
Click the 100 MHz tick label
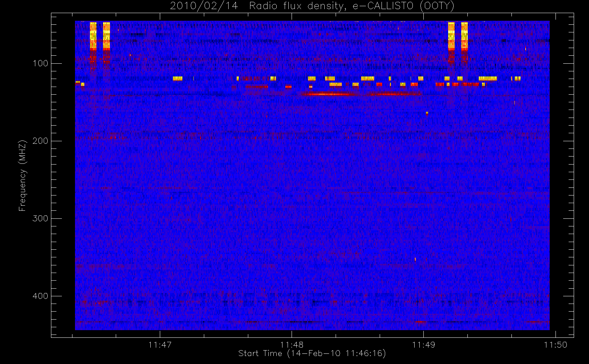(x=40, y=63)
